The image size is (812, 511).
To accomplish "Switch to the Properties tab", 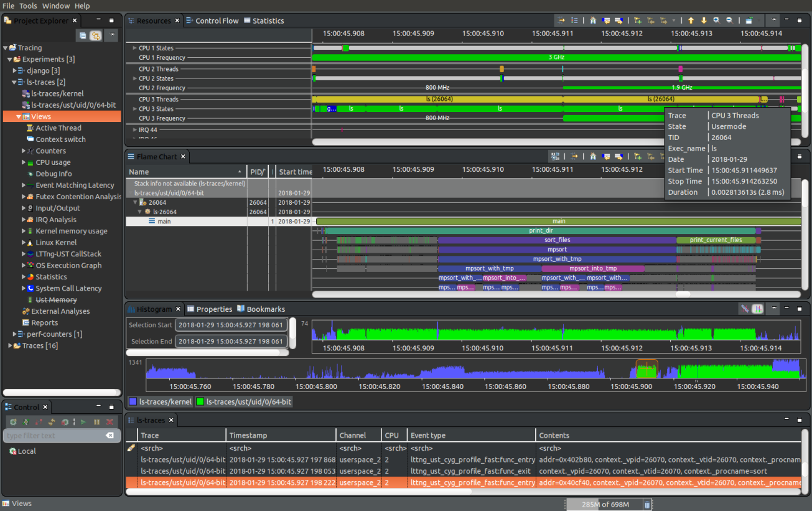I will click(209, 309).
